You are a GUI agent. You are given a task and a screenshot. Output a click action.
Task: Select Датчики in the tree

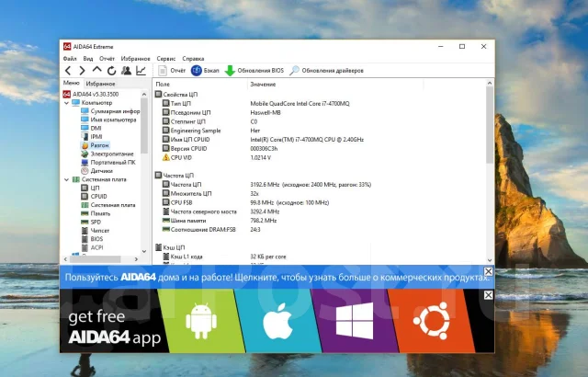[96, 171]
